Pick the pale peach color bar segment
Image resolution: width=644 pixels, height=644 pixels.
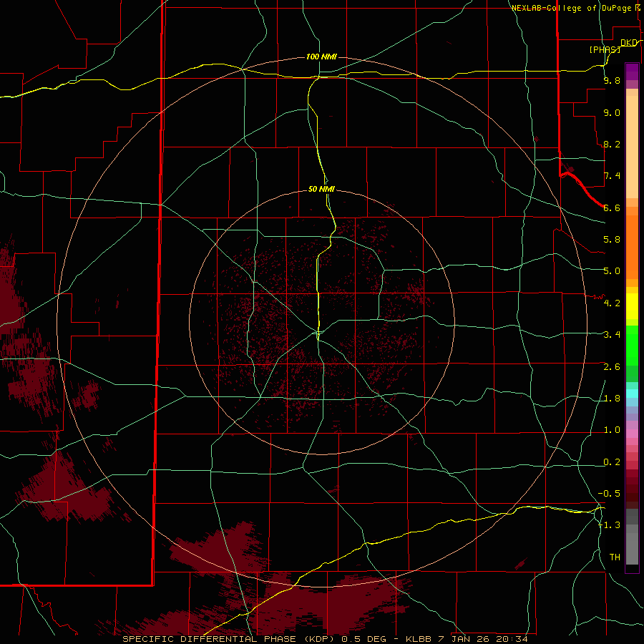tap(632, 148)
